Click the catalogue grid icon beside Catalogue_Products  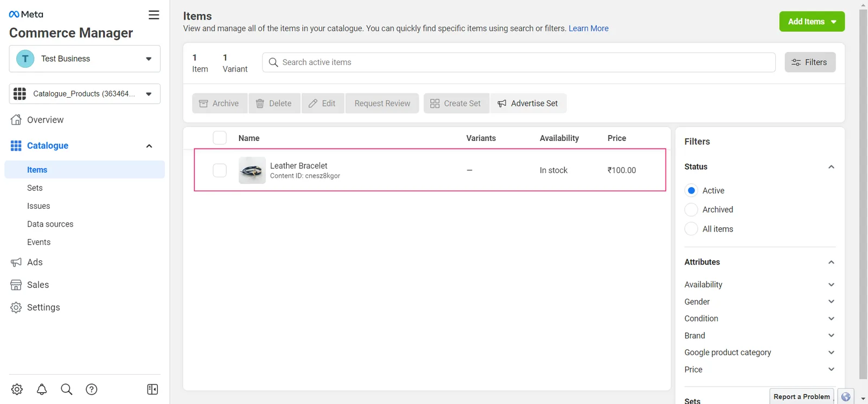click(20, 94)
